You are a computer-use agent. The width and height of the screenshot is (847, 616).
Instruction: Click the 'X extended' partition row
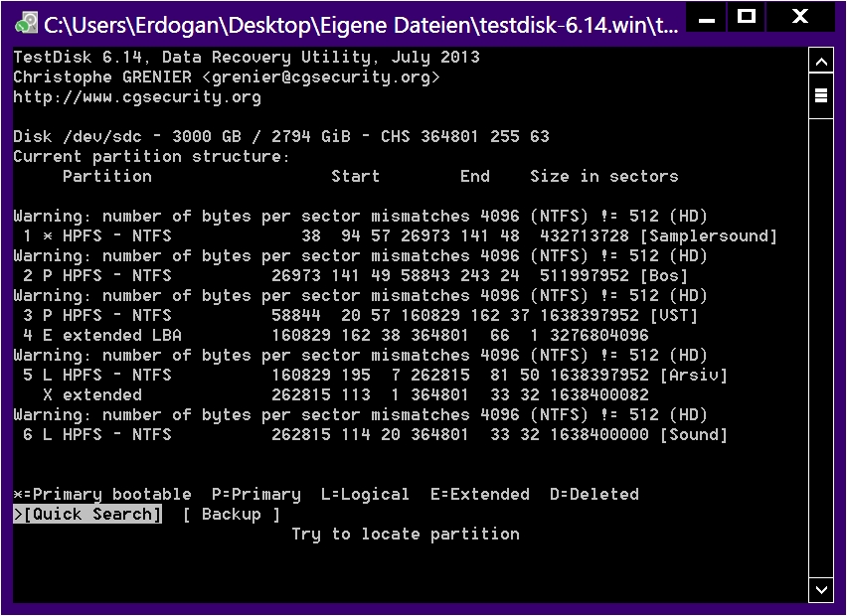click(346, 394)
